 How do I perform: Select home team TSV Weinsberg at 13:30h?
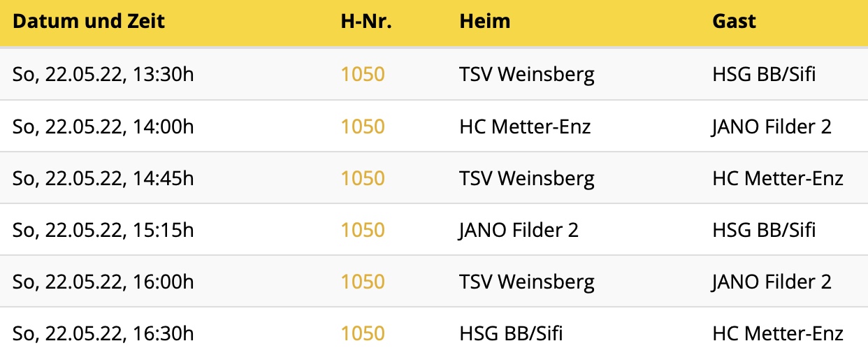point(527,74)
